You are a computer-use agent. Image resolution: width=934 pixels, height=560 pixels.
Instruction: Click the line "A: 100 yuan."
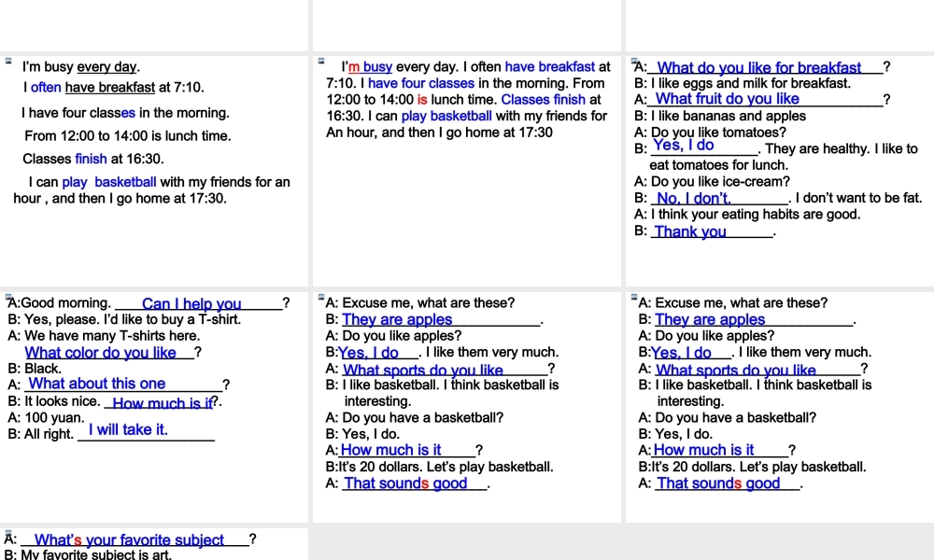pos(46,418)
